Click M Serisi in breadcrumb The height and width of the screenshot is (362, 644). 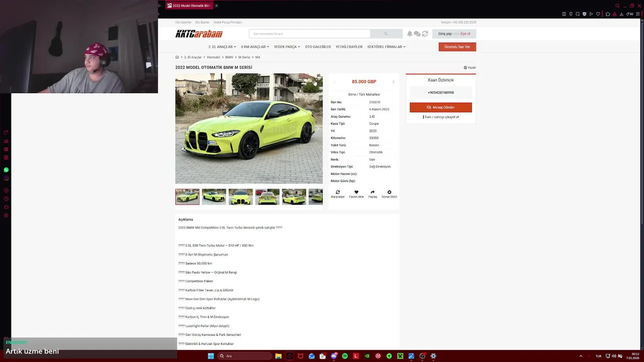click(244, 57)
